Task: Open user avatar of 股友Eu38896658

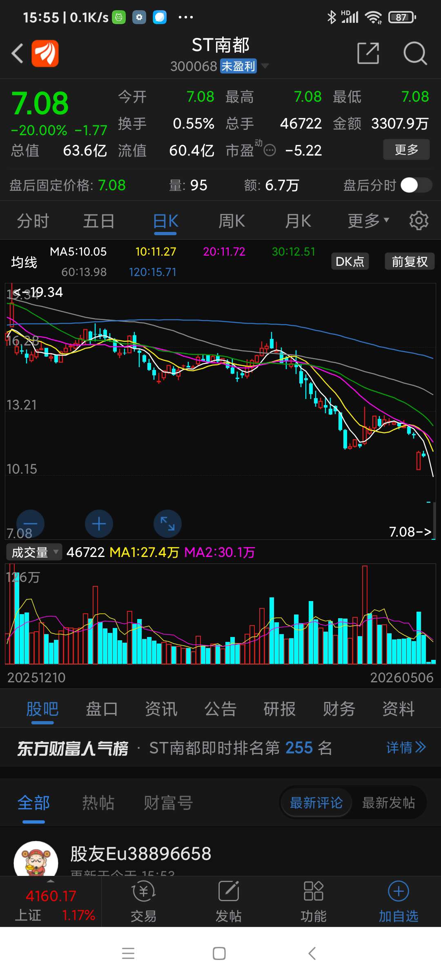Action: pos(36,858)
